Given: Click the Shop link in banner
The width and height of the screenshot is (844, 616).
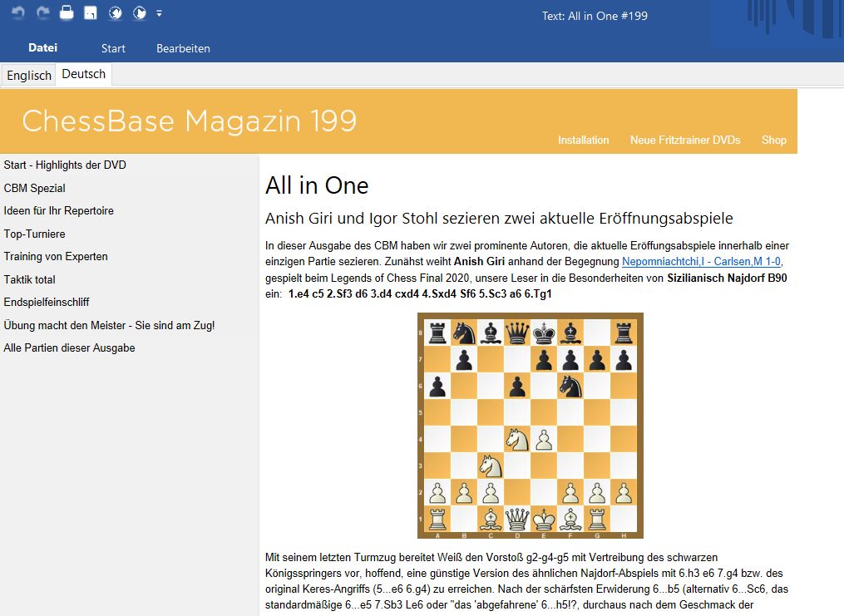Looking at the screenshot, I should pyautogui.click(x=773, y=140).
